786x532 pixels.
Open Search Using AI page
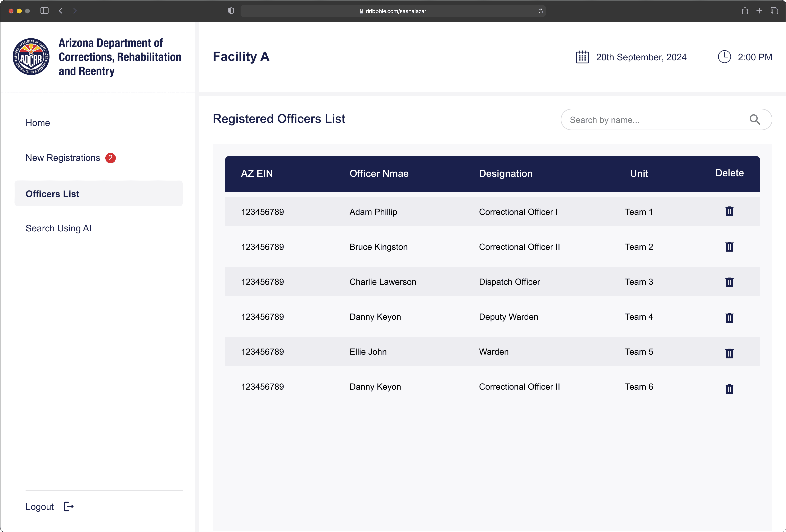(x=59, y=228)
